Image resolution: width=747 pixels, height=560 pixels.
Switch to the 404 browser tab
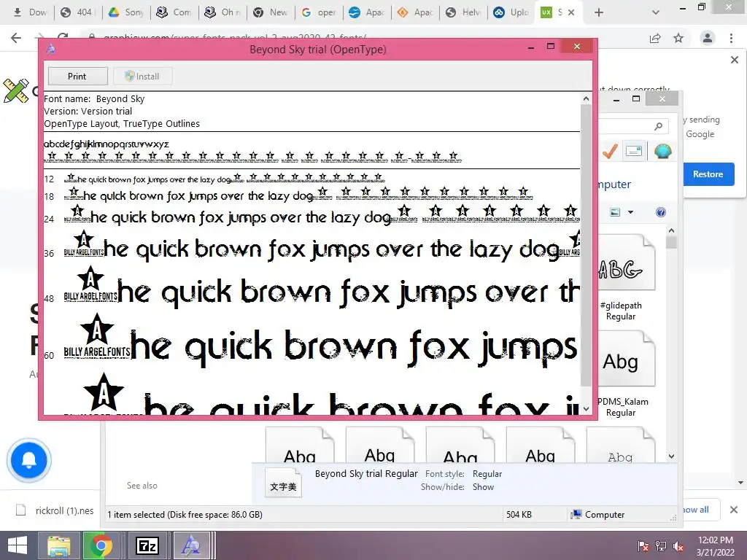click(x=77, y=12)
